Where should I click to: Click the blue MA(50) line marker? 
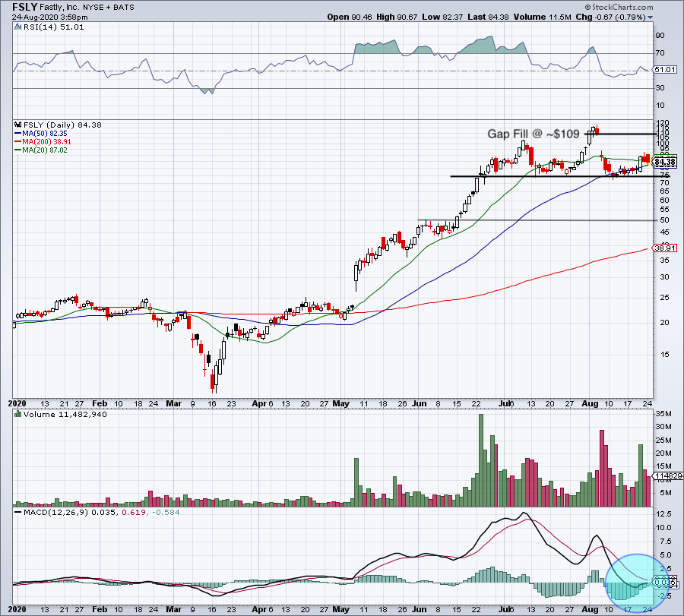17,133
